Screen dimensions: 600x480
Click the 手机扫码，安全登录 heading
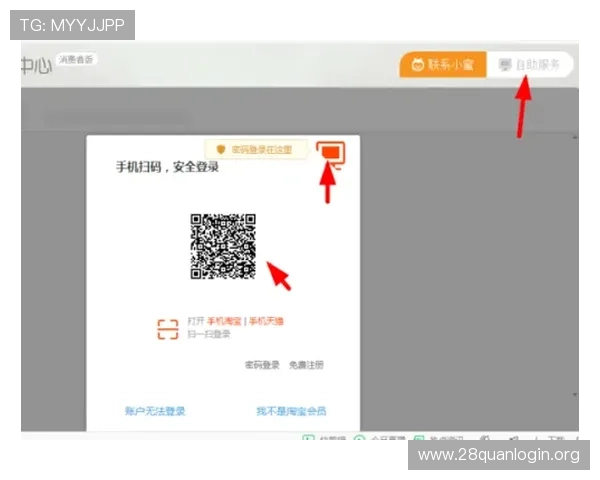167,167
